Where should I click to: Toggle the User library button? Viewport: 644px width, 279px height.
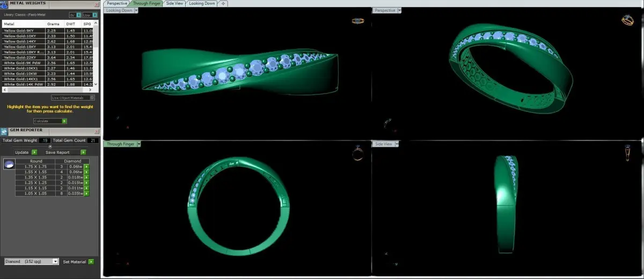[x=90, y=15]
